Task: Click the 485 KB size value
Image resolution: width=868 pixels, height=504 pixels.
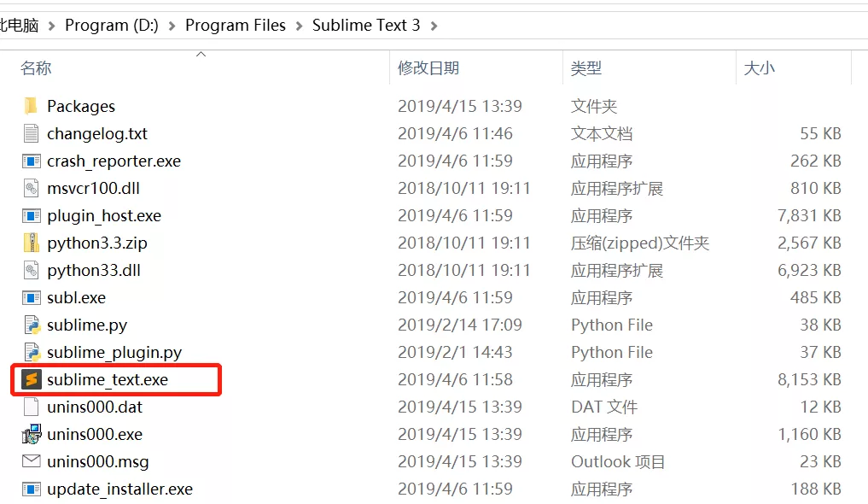Action: pyautogui.click(x=816, y=297)
